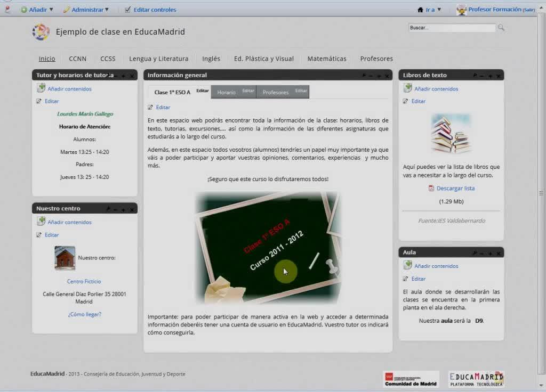The height and width of the screenshot is (392, 546).
Task: Open options wrench of Nuestro centro panel
Action: click(108, 209)
